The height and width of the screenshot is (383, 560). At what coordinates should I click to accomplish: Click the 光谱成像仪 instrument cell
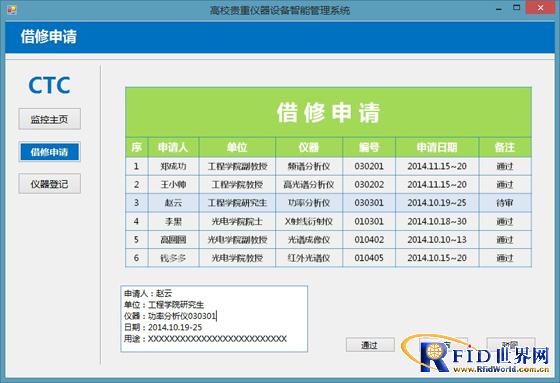point(309,239)
